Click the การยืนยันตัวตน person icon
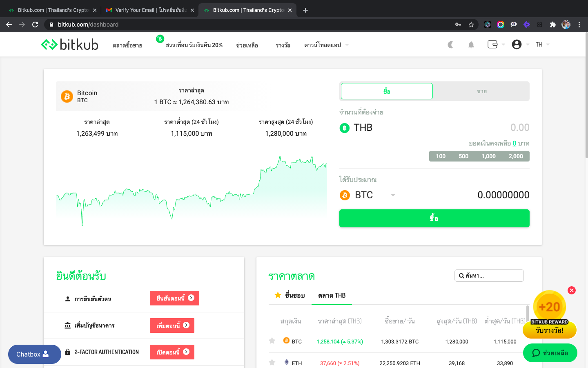 click(68, 299)
